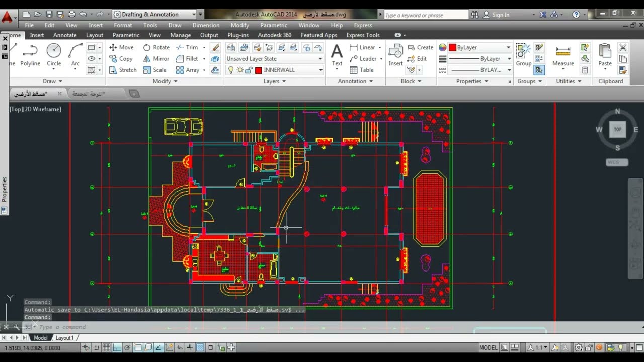Image resolution: width=644 pixels, height=362 pixels.
Task: Expand the Annotation panel
Action: tap(355, 81)
